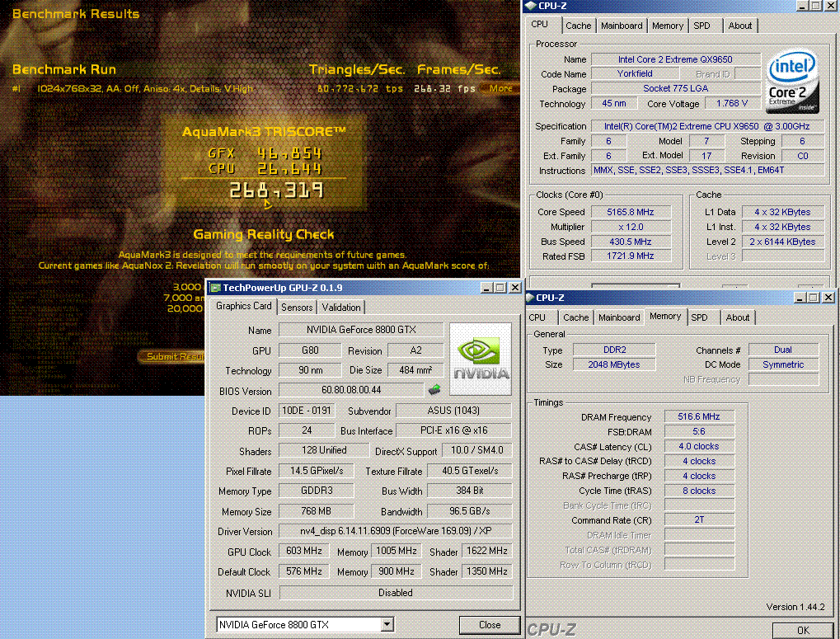Click the Command Rate value 2T
This screenshot has height=639, width=840.
pyautogui.click(x=699, y=519)
